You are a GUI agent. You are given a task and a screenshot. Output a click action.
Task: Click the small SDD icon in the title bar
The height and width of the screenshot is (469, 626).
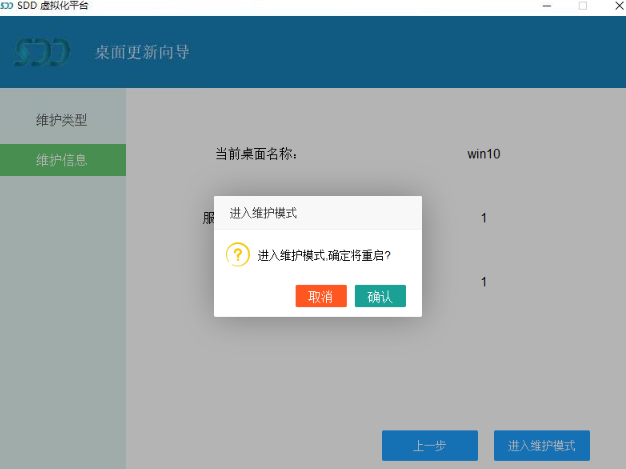[8, 6]
